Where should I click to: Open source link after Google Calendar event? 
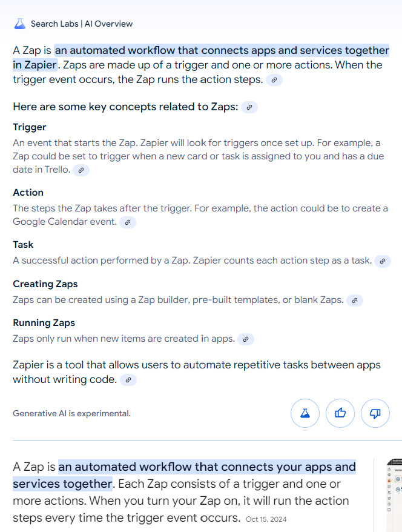(127, 222)
